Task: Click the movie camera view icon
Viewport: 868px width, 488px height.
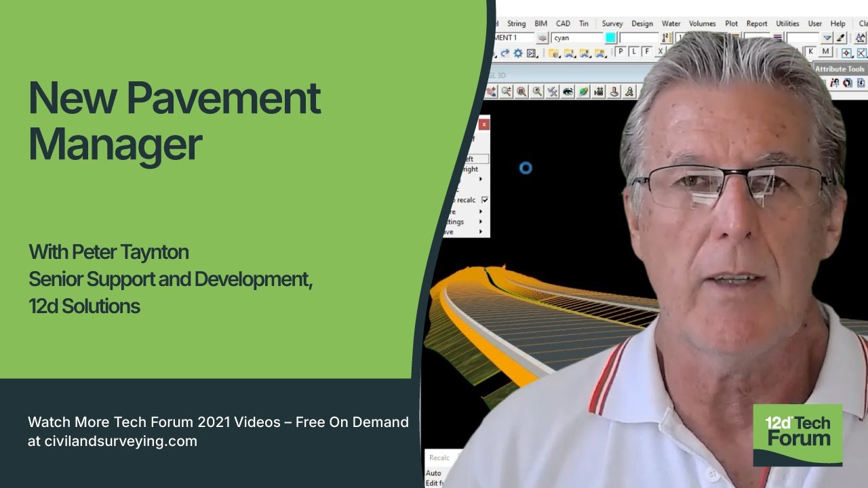Action: pyautogui.click(x=599, y=91)
